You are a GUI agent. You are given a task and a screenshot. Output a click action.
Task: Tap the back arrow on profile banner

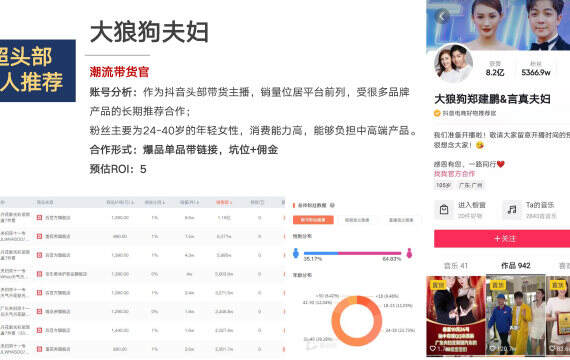click(x=442, y=16)
